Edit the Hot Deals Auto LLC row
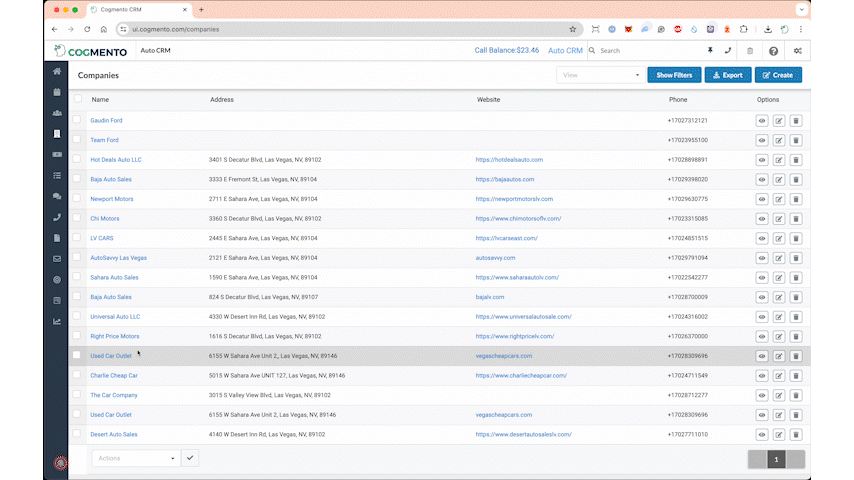 click(x=779, y=160)
